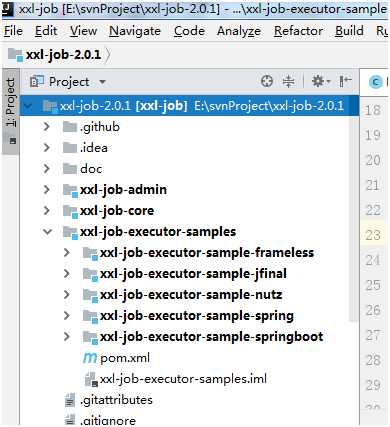Image resolution: width=390 pixels, height=427 pixels.
Task: Expand the xxl-job-executor-sample-springboot module
Action: pos(67,337)
